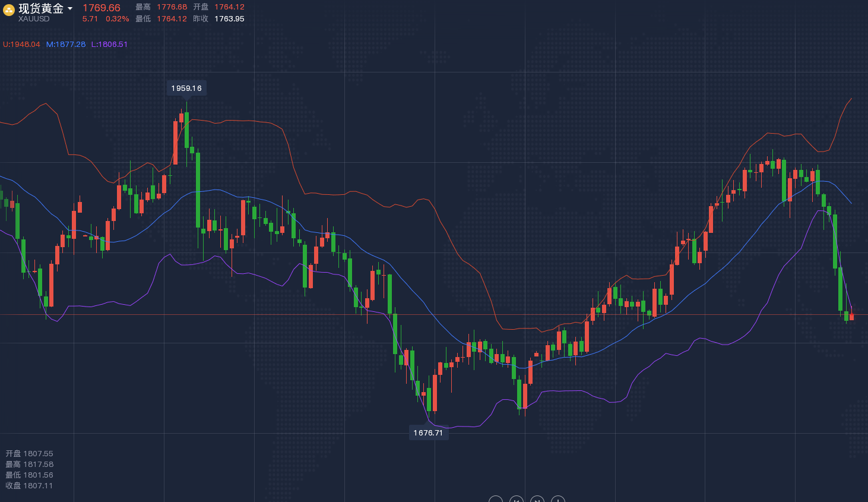
Task: Click the skip-to-next chart navigation button
Action: click(x=537, y=500)
